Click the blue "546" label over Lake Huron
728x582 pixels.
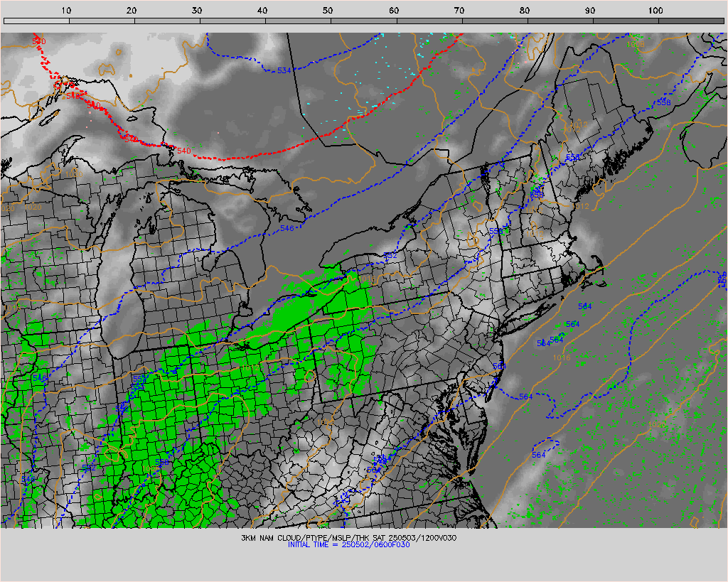[287, 228]
